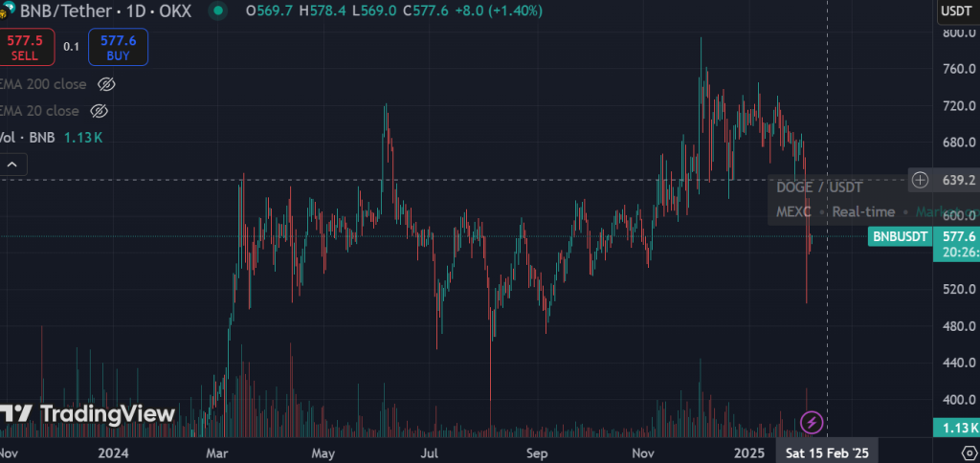980x463 pixels.
Task: Click the plus icon beside 639.2
Action: [920, 179]
